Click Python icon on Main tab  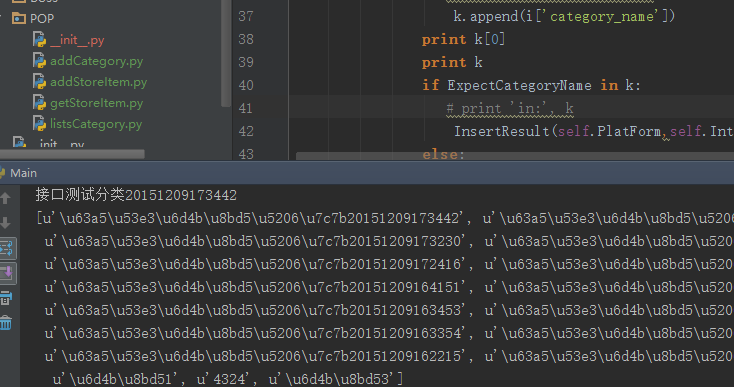(2, 173)
